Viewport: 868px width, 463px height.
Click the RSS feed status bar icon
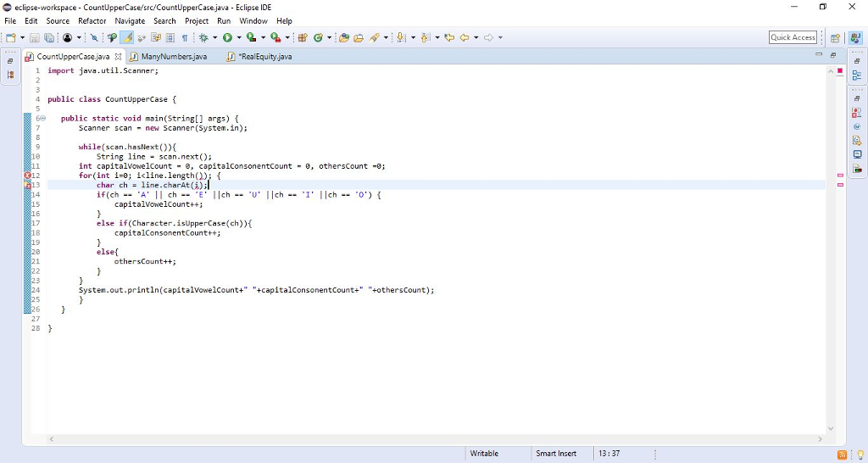[x=842, y=455]
